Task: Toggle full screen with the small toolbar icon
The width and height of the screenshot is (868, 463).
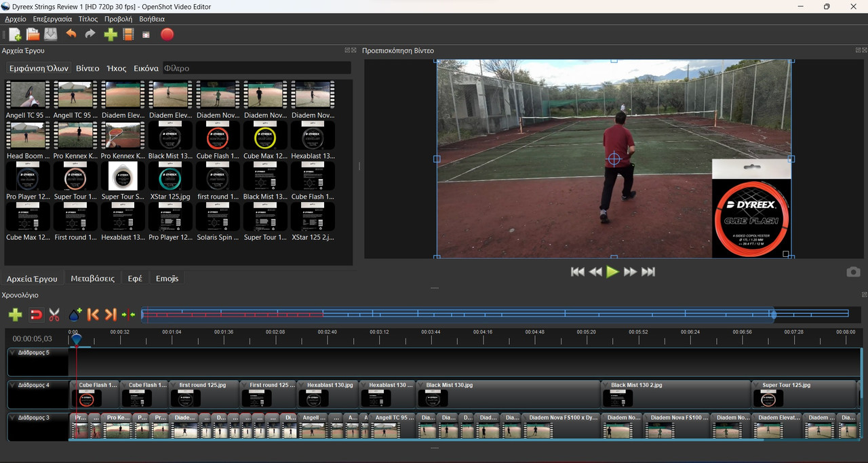Action: (x=146, y=35)
